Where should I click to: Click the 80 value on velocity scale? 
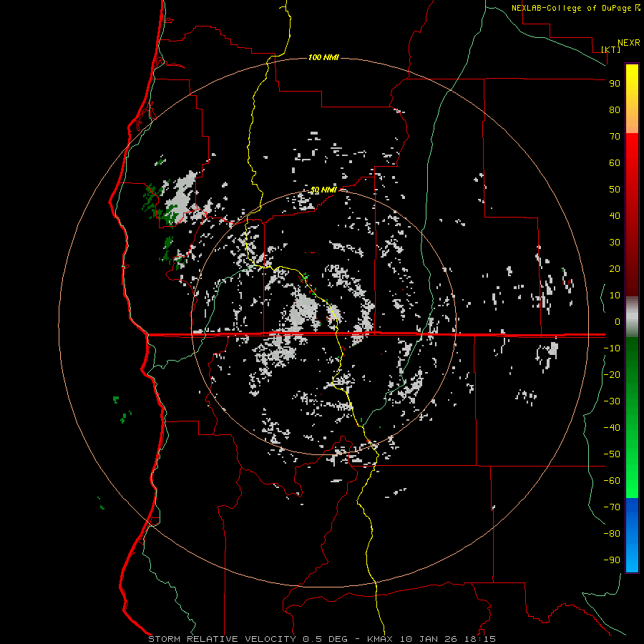point(615,110)
